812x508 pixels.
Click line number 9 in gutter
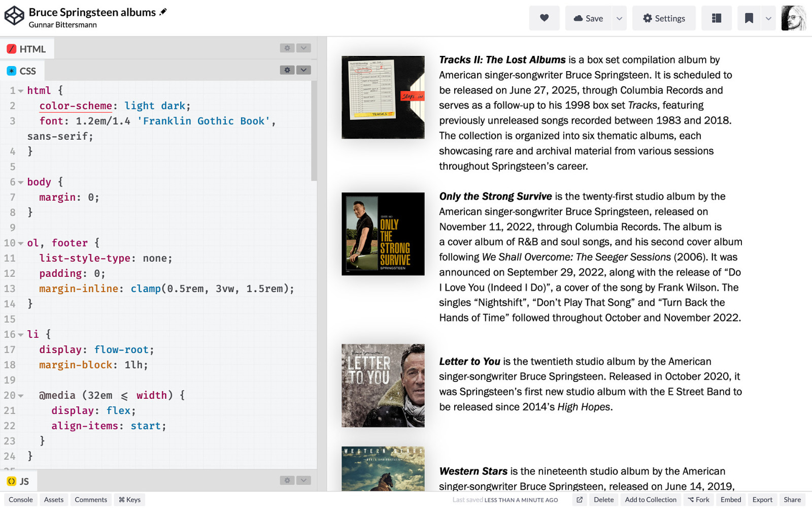tap(13, 228)
